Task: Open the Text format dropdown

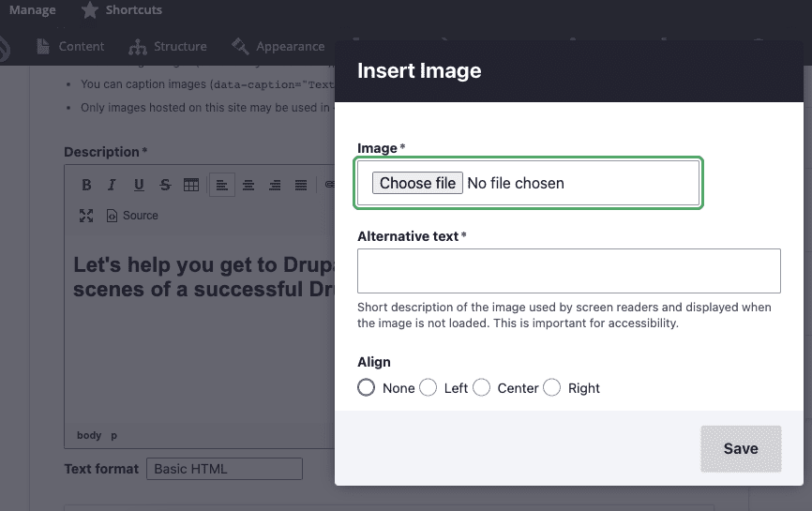Action: coord(224,469)
